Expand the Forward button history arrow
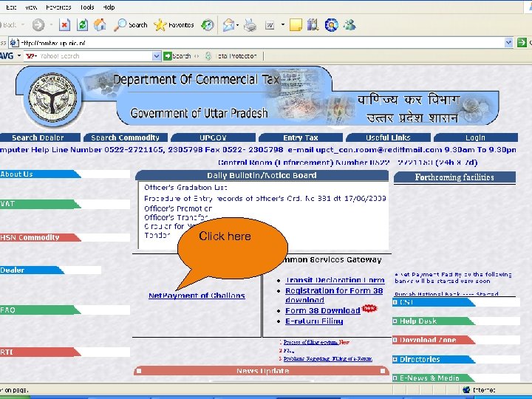Viewport: 532px width, 399px height. [51, 25]
